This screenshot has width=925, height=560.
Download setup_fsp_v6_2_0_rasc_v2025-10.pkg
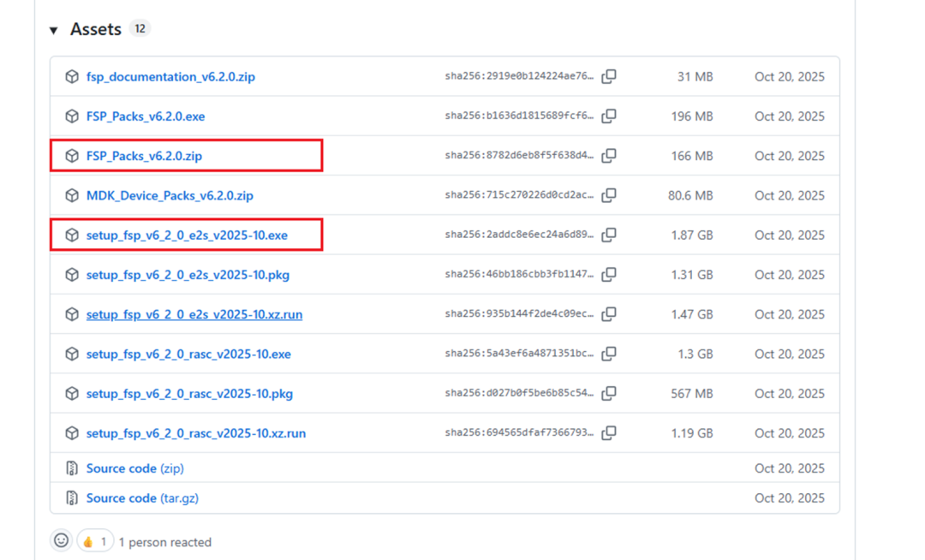tap(189, 394)
